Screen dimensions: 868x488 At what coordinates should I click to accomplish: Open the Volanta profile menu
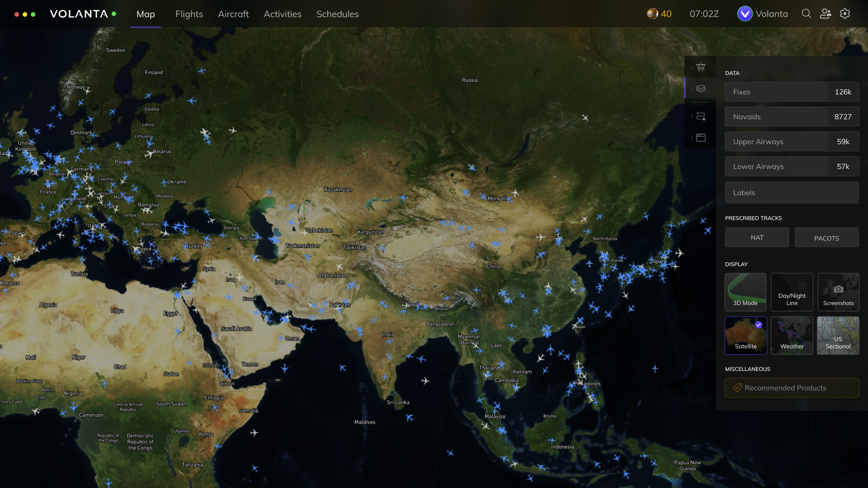click(763, 14)
